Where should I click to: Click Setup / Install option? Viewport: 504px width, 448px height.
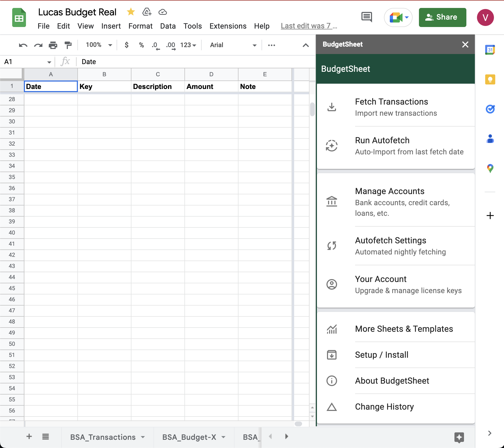coord(396,355)
